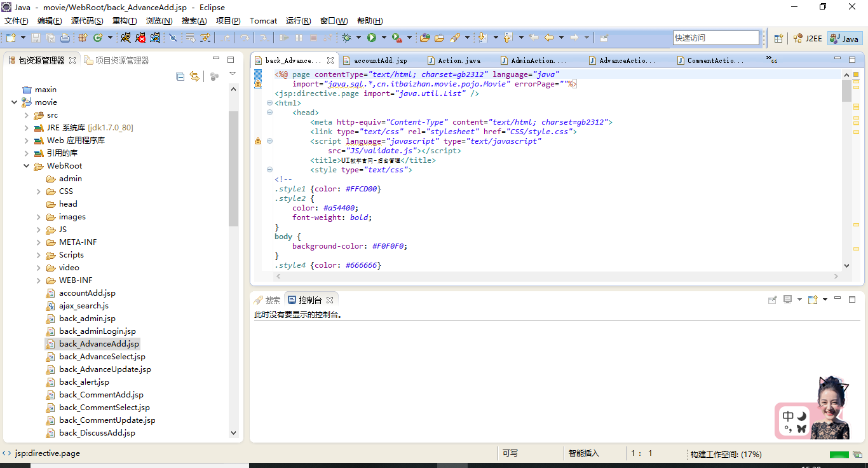Toggle Link with Editor in package explorer
This screenshot has width=868, height=468.
pyautogui.click(x=194, y=77)
